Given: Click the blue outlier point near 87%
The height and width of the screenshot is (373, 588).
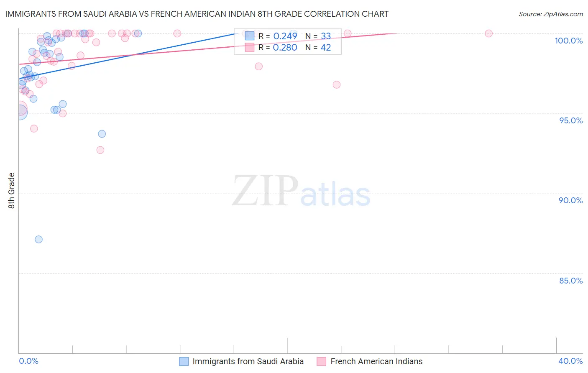Looking at the screenshot, I should pos(38,240).
